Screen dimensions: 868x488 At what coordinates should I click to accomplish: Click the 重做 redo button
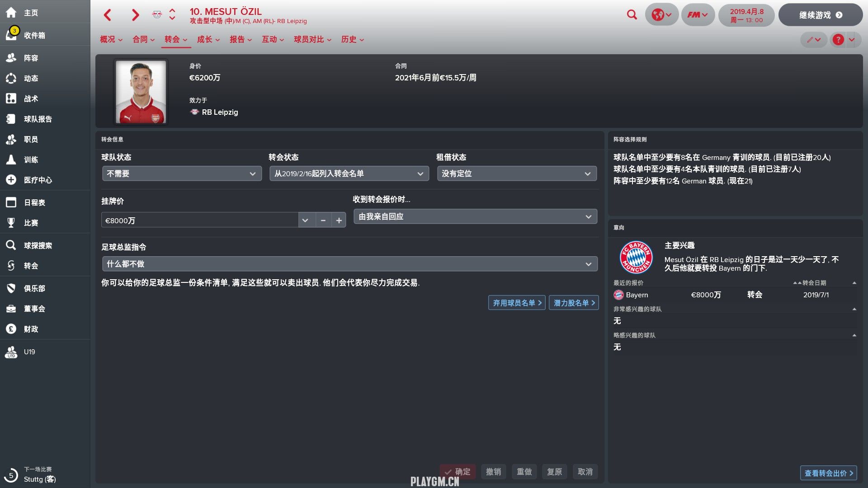pos(524,472)
